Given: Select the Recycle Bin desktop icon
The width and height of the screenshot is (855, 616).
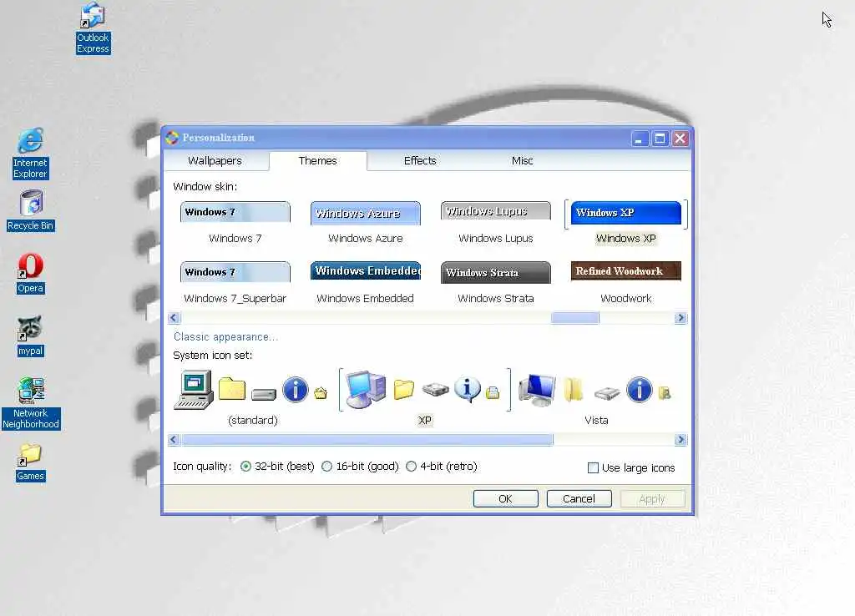Looking at the screenshot, I should pyautogui.click(x=31, y=210).
